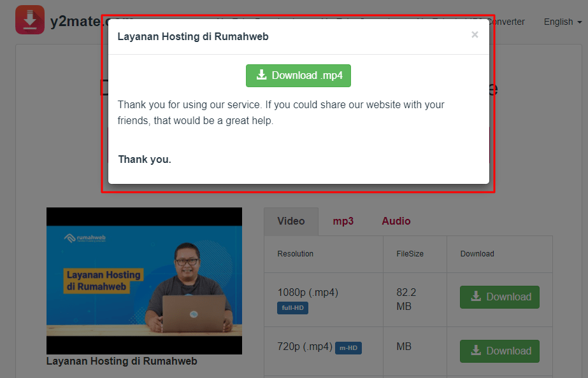588x378 pixels.
Task: Click the 'Resolution' column header
Action: coord(296,254)
